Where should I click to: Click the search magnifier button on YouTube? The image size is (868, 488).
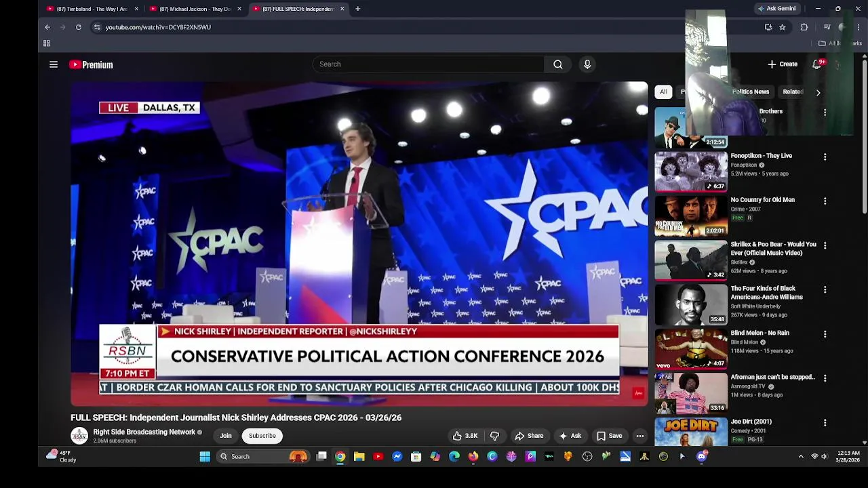(x=557, y=64)
